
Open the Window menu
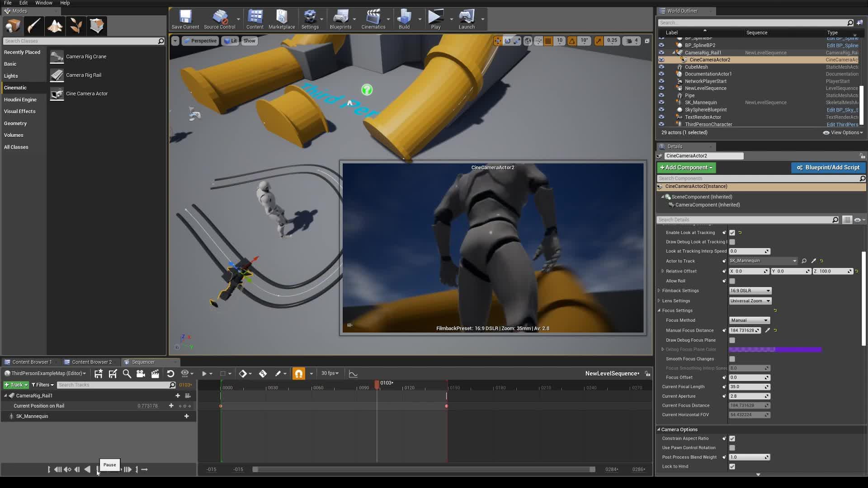[x=43, y=3]
